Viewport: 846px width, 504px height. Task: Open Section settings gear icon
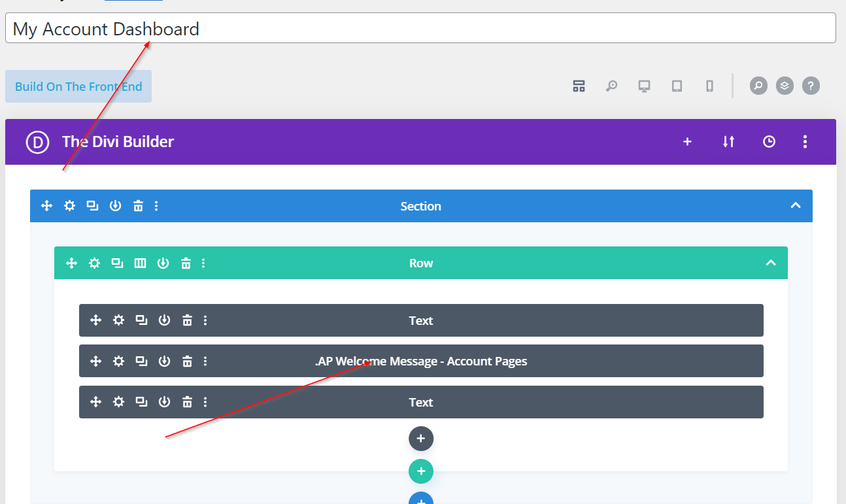tap(69, 206)
